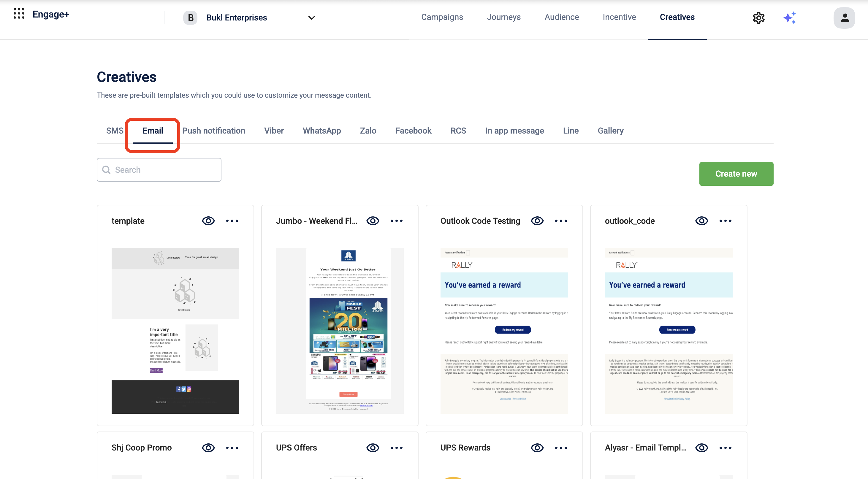Preview the template card with eye icon

coord(208,221)
